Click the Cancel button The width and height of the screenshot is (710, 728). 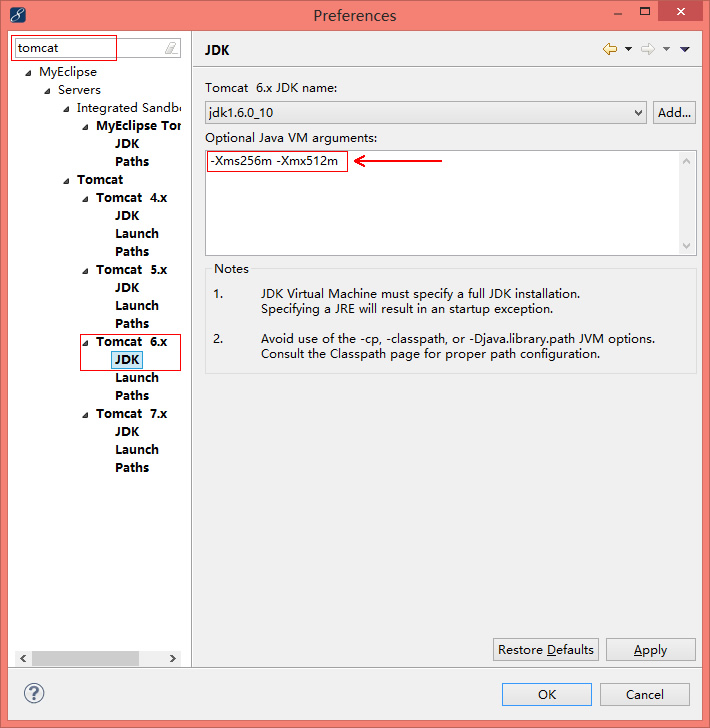(645, 695)
